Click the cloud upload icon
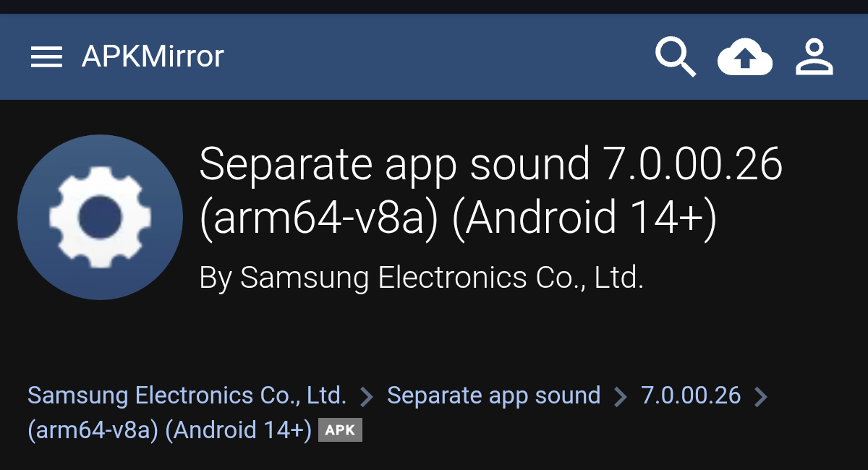The width and height of the screenshot is (868, 470). click(744, 57)
